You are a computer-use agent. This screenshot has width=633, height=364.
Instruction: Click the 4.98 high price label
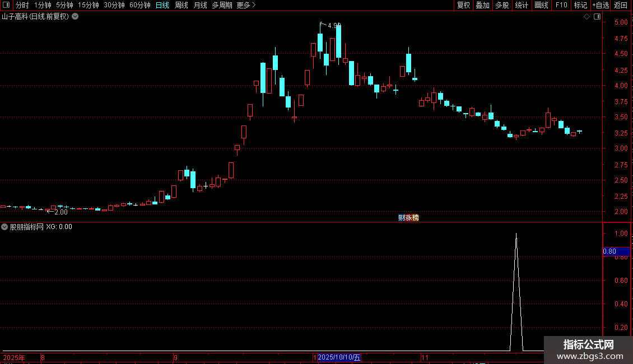pos(334,25)
